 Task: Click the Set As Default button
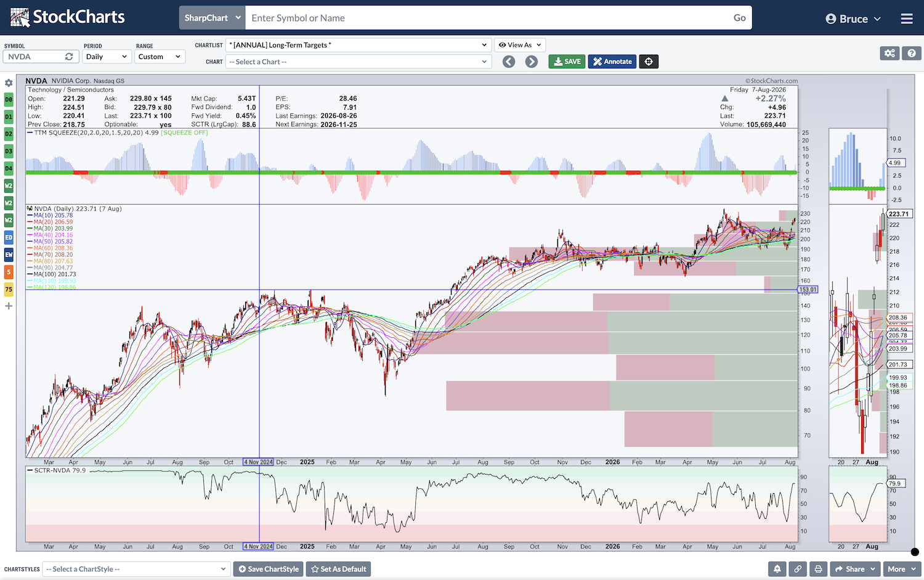tap(339, 569)
